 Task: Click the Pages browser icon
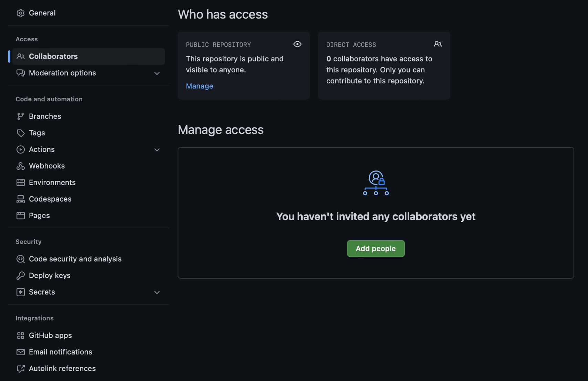pyautogui.click(x=21, y=216)
